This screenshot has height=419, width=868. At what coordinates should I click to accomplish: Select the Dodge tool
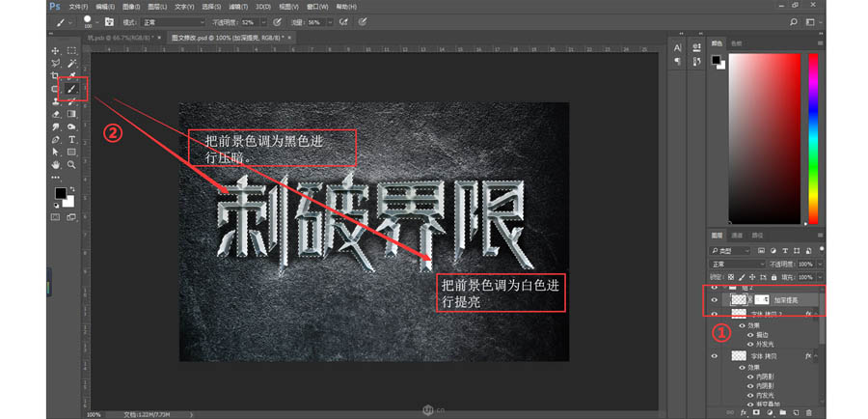[71, 126]
